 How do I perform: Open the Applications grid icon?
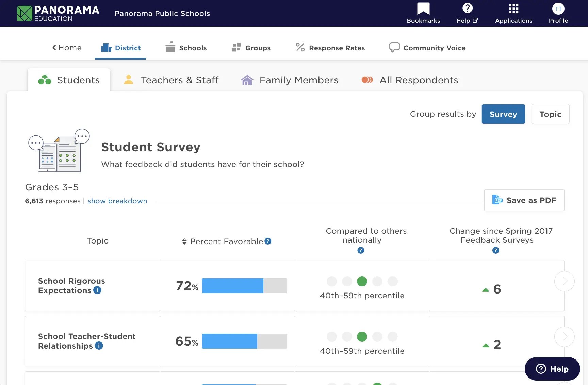(x=513, y=9)
